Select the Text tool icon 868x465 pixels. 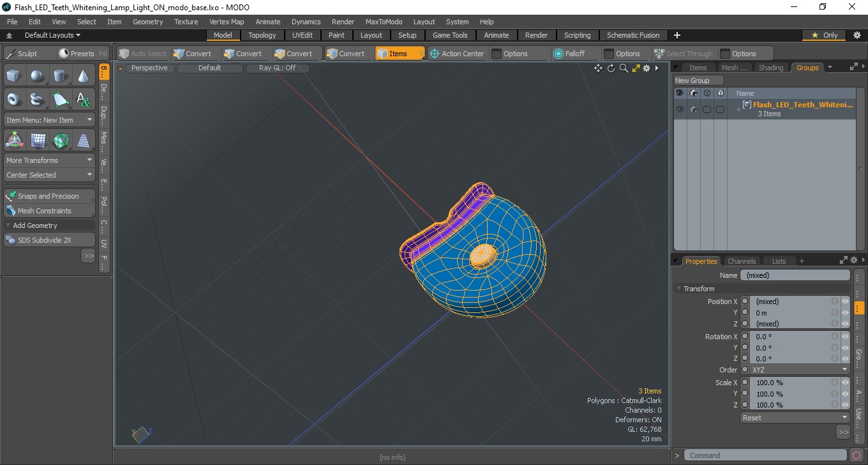pyautogui.click(x=84, y=100)
